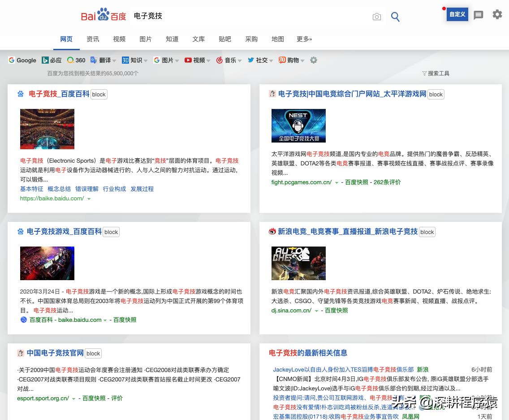Expand arrow after dj.sina.com.cn/
This screenshot has width=509, height=420.
point(316,311)
